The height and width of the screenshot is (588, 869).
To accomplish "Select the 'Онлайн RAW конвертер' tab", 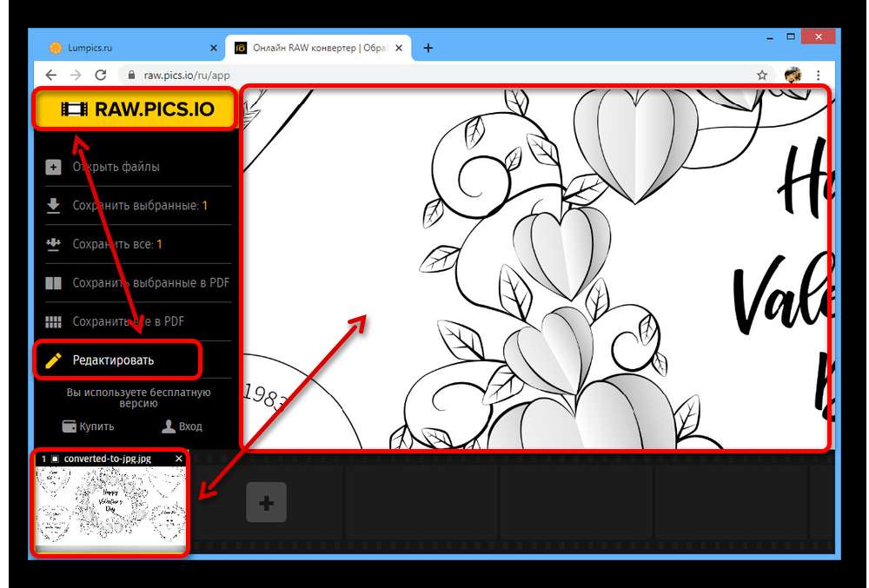I will point(320,48).
